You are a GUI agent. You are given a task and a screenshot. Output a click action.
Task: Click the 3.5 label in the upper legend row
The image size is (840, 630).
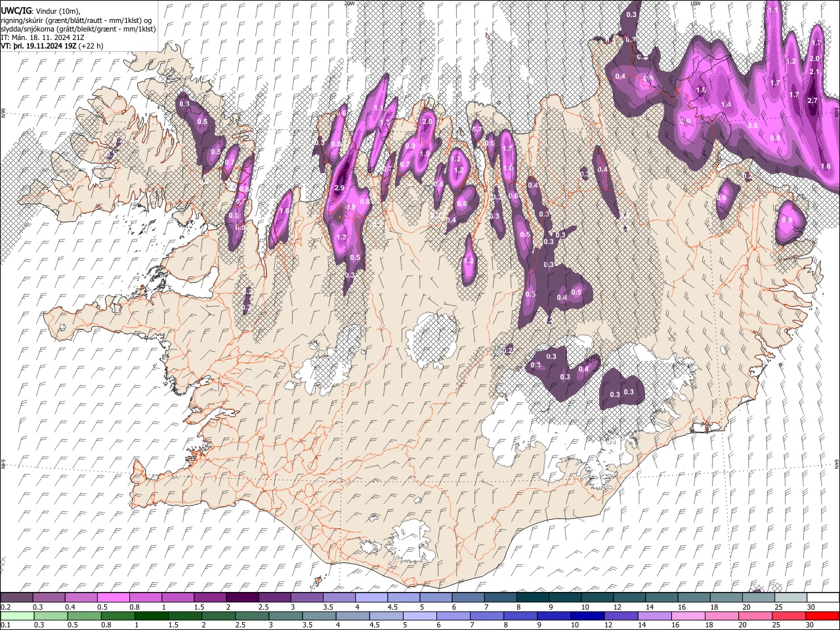pos(327,607)
